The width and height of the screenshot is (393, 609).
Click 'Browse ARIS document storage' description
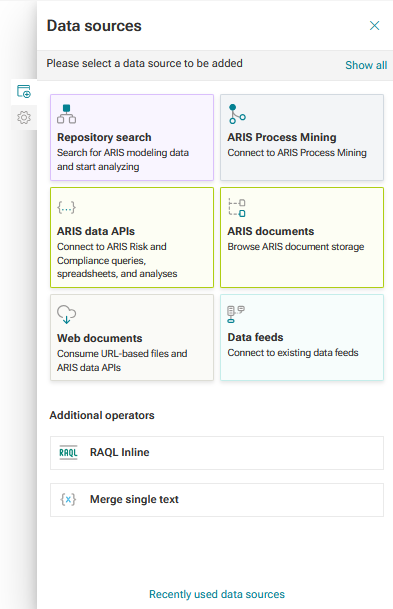(296, 247)
